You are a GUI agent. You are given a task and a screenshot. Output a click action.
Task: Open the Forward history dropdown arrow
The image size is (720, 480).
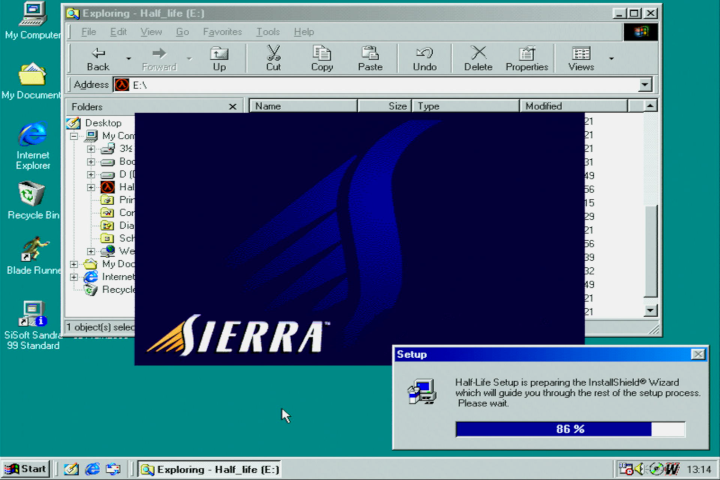click(189, 59)
